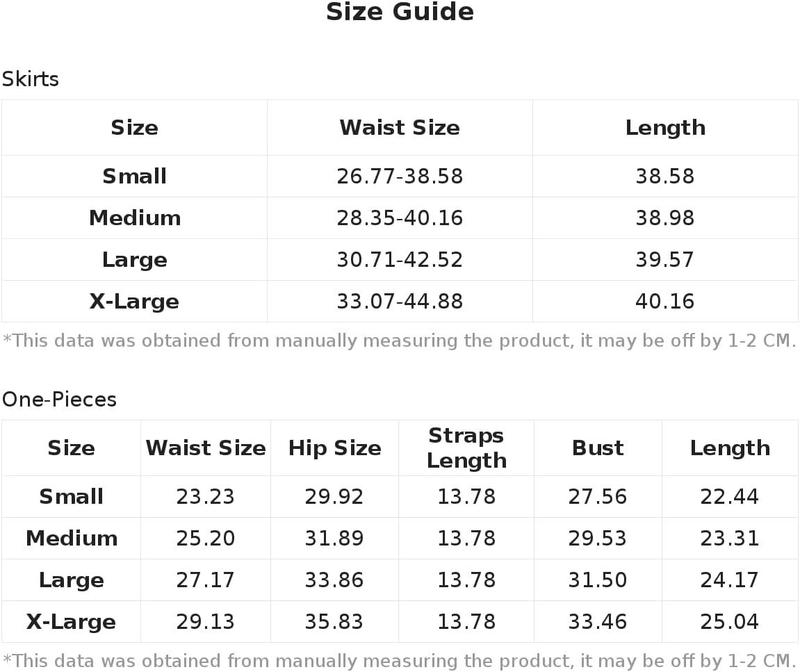Click waist value 28.35-40.16 for Medium
Screen dimensions: 800x672
point(400,218)
